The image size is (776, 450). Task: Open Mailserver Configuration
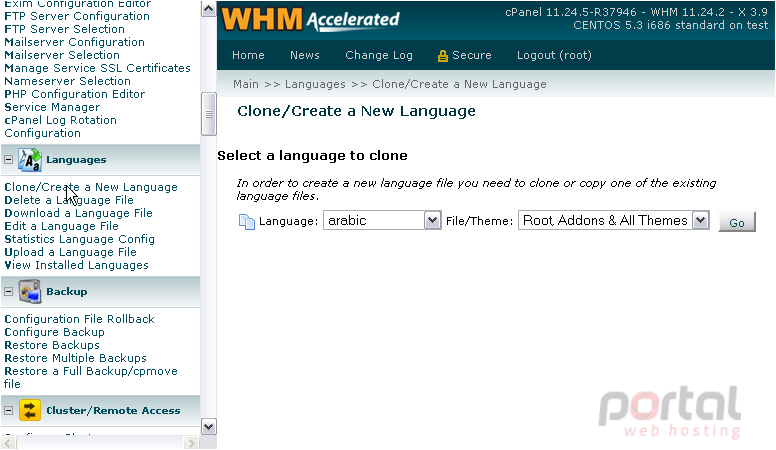coord(74,42)
